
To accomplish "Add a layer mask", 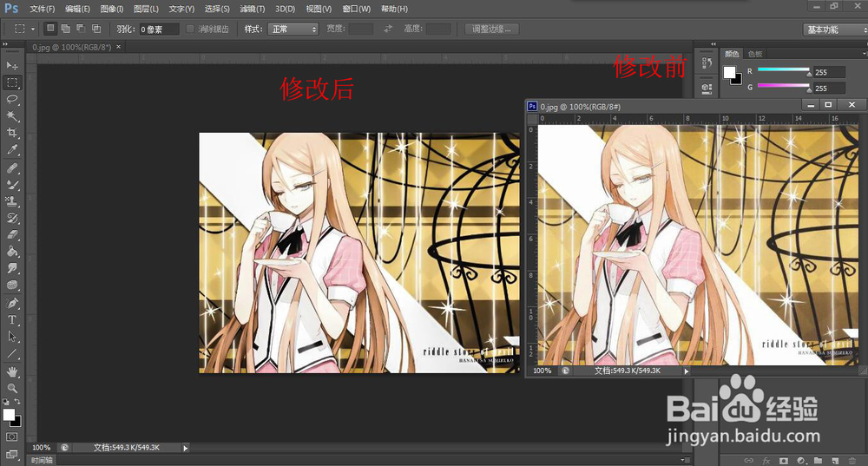I will pyautogui.click(x=783, y=461).
